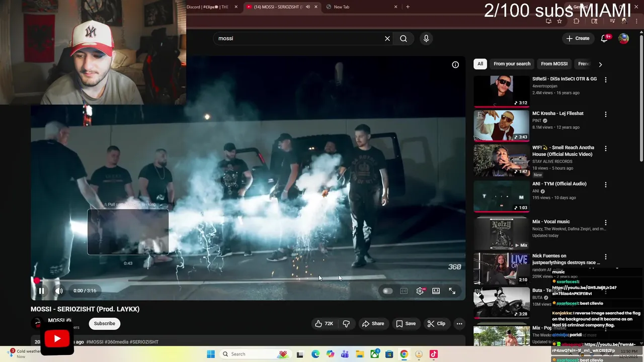Screen dimensions: 644x362
Task: Open #SERIOZISHT hashtag link
Action: pyautogui.click(x=144, y=342)
